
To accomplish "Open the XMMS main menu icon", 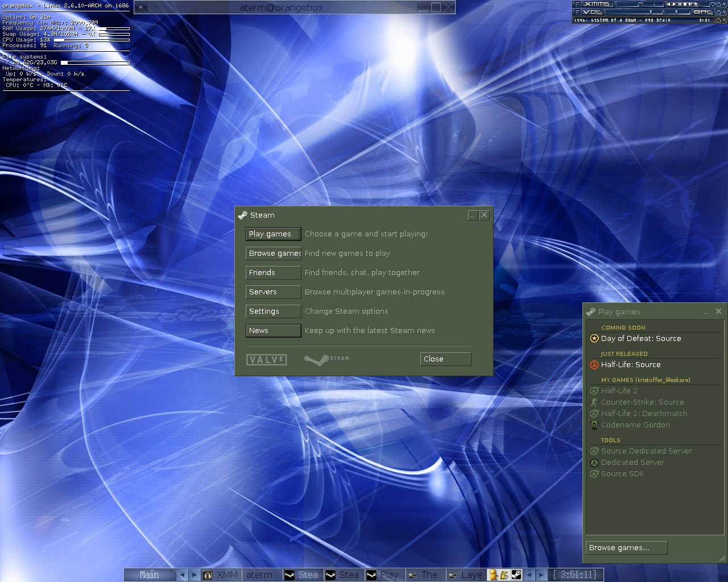I will click(x=577, y=4).
